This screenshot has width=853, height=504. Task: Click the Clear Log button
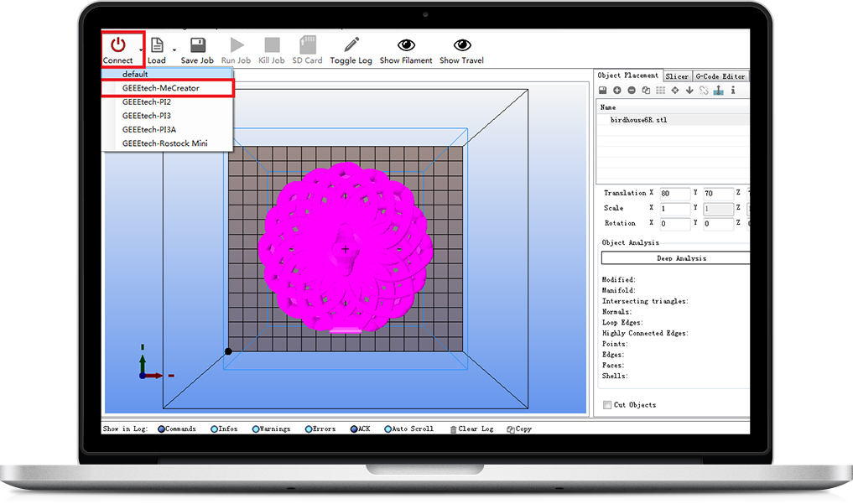click(471, 429)
